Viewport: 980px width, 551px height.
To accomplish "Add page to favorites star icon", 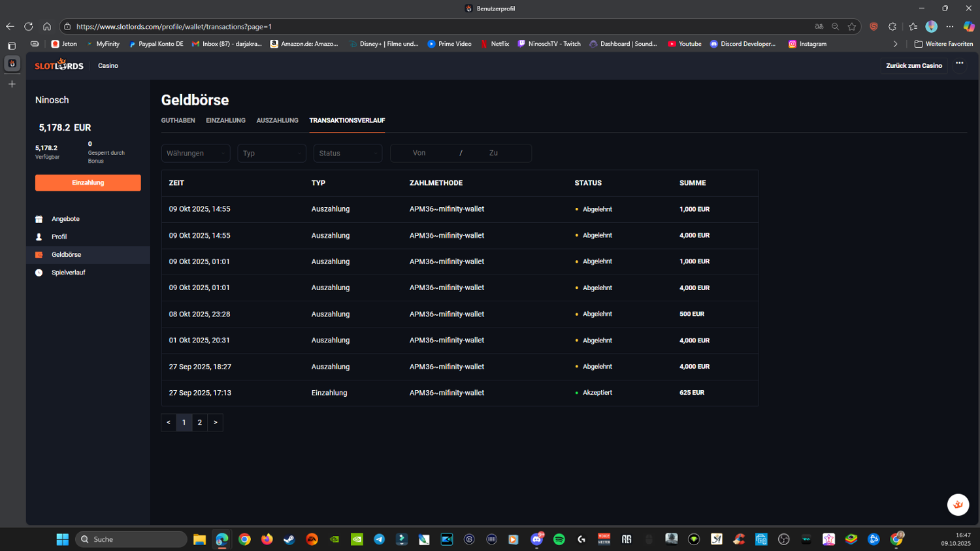I will [851, 27].
